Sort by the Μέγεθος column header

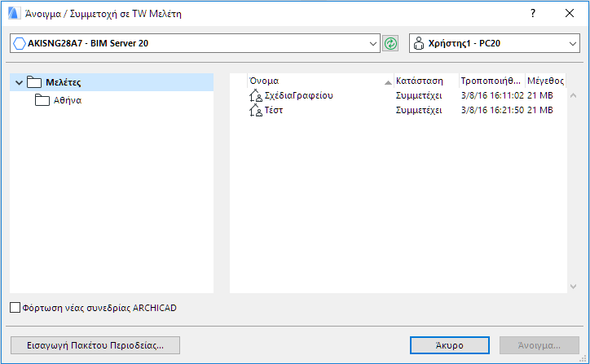coord(545,81)
